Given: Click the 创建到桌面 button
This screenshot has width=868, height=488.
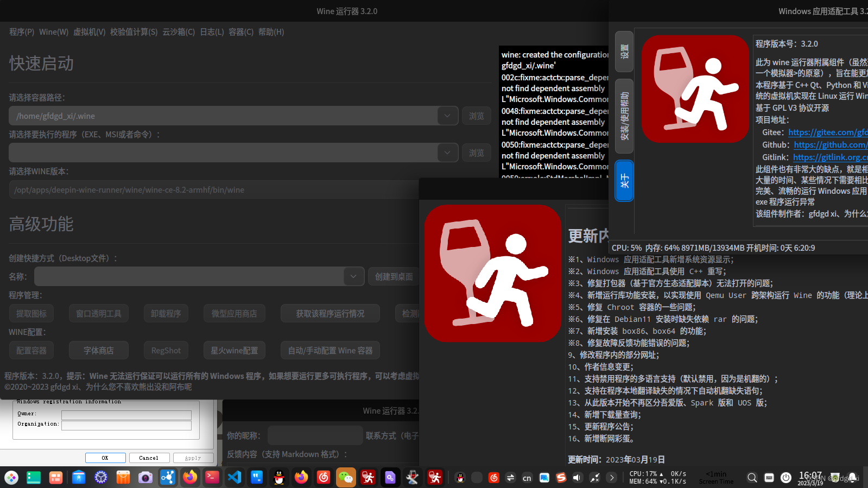Looking at the screenshot, I should [394, 276].
